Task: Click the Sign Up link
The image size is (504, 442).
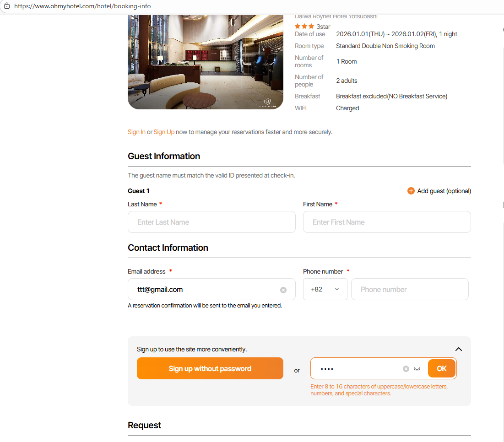Action: 164,132
